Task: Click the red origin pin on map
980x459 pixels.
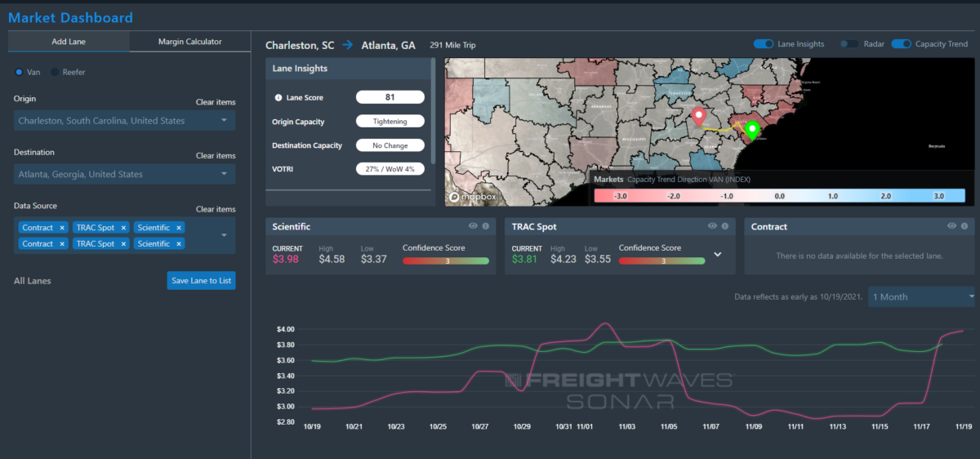Action: (697, 117)
